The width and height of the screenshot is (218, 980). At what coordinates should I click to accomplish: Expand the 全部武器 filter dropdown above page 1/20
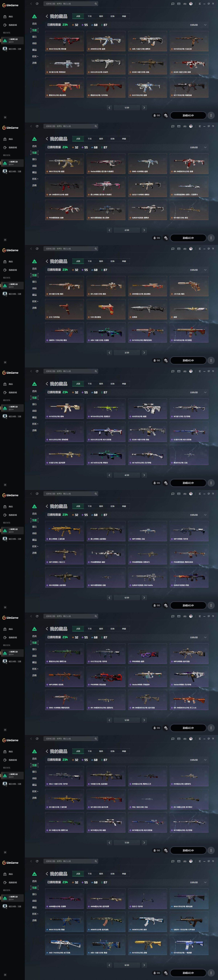tap(199, 25)
